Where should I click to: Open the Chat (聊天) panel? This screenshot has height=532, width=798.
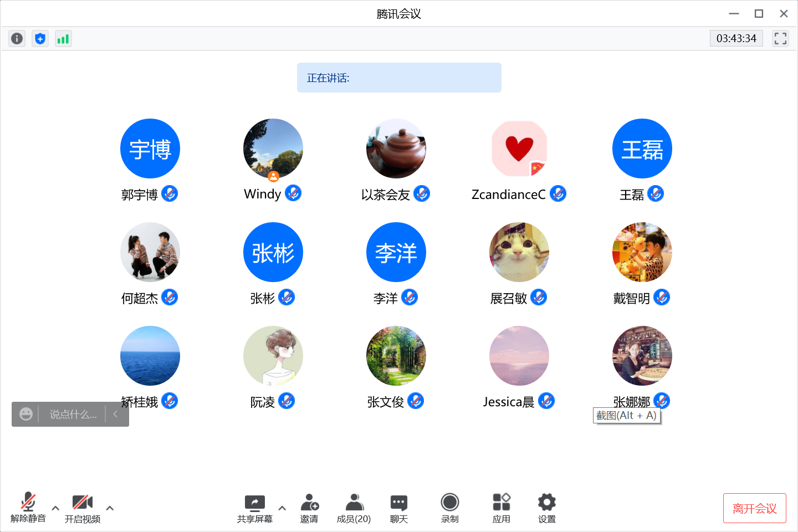click(x=398, y=508)
